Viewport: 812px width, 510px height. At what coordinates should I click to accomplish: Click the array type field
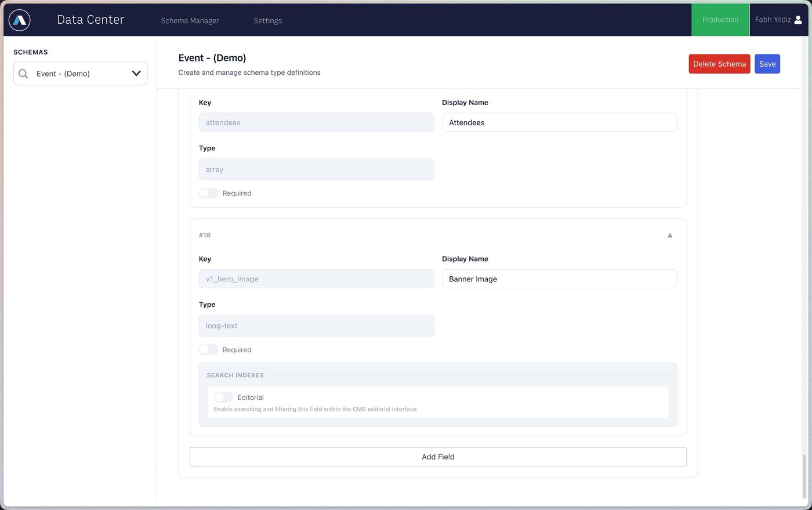tap(316, 169)
